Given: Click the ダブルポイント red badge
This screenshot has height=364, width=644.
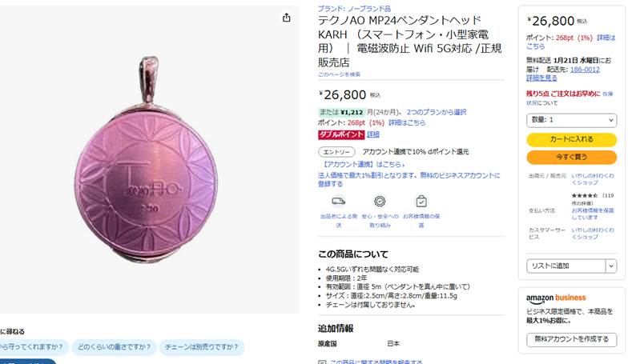Looking at the screenshot, I should pyautogui.click(x=341, y=134).
